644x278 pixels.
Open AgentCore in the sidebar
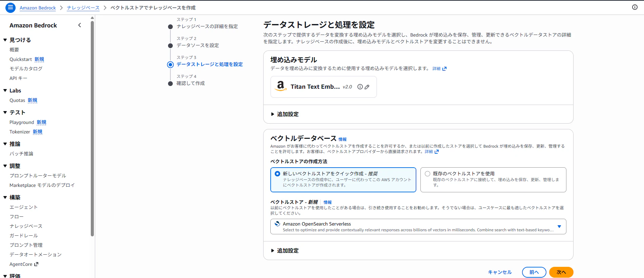point(21,264)
